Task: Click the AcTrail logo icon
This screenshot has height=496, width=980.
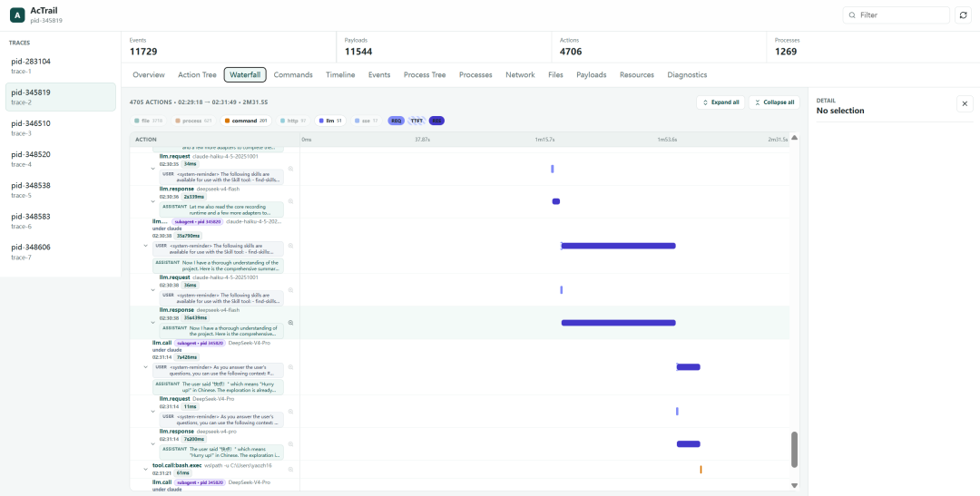Action: pos(17,15)
